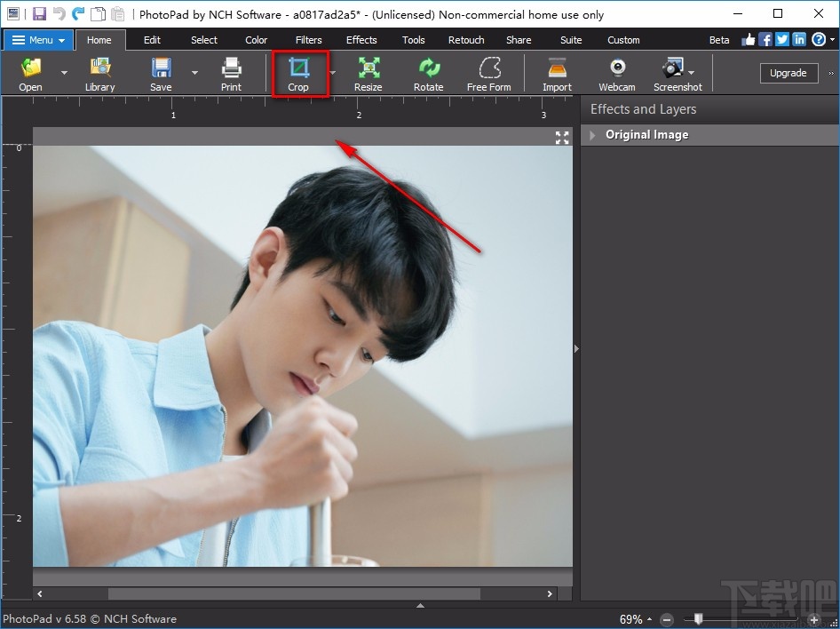Switch to the Effects ribbon tab
The image size is (840, 629).
click(x=361, y=39)
